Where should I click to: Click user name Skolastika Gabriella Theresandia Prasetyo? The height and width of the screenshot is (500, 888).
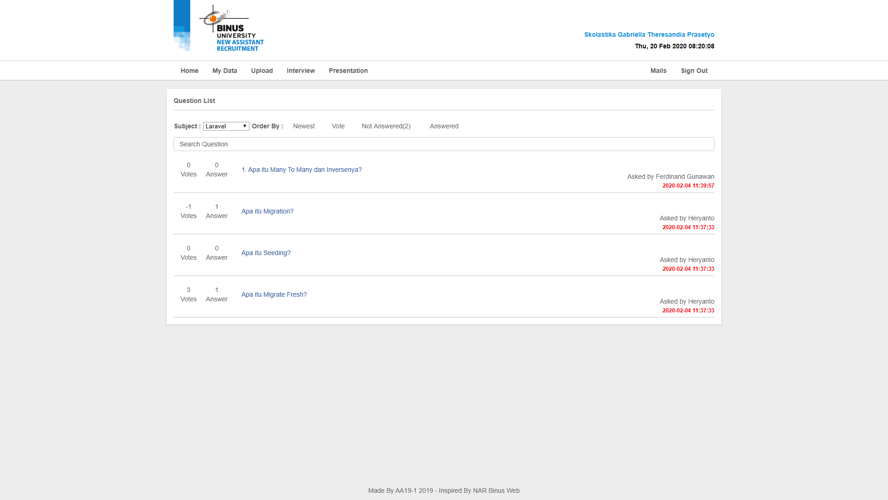click(x=649, y=35)
